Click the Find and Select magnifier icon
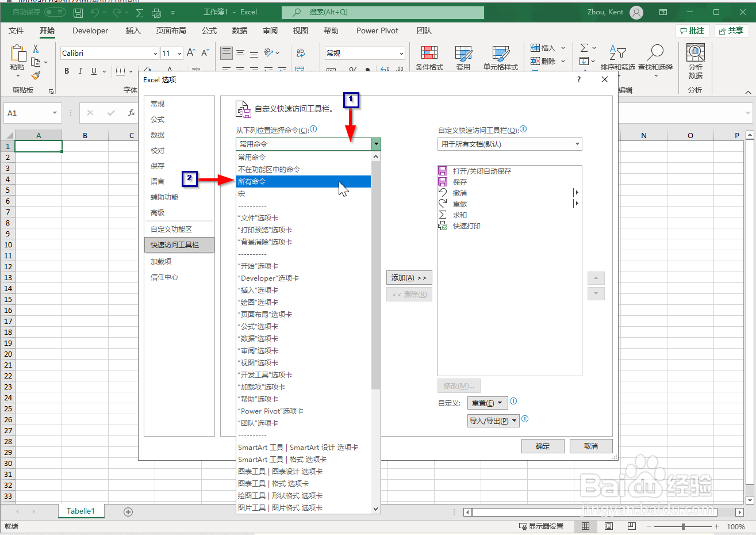The width and height of the screenshot is (756, 535). pos(655,53)
